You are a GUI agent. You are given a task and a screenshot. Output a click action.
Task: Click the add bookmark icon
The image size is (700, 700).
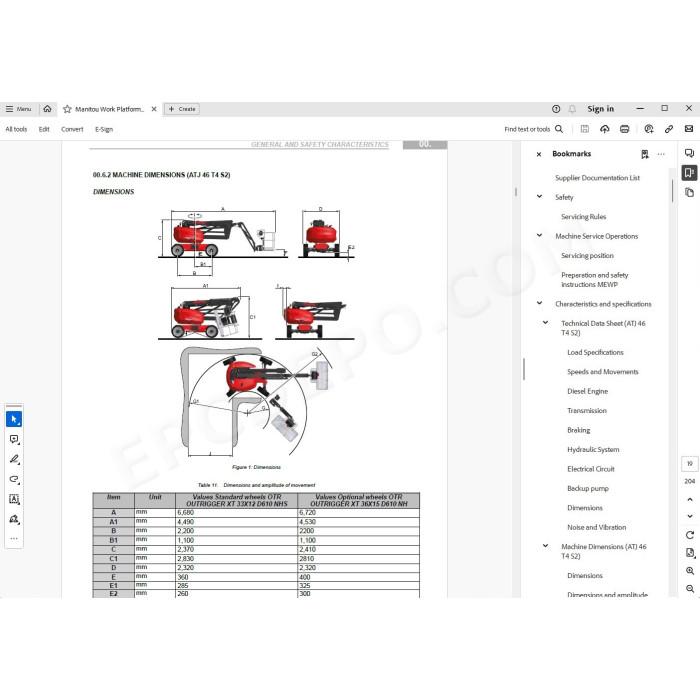pyautogui.click(x=645, y=154)
